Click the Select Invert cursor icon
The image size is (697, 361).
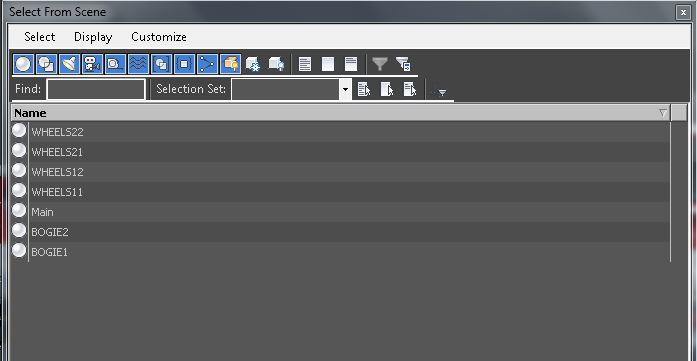tap(410, 89)
